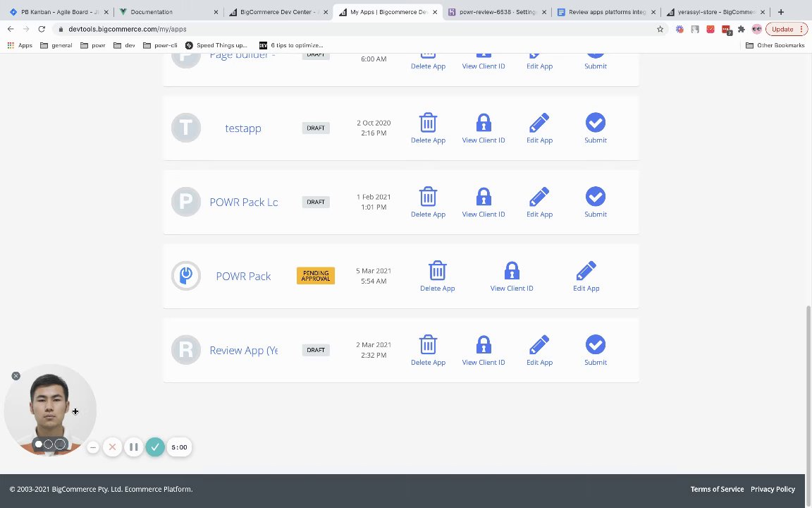Open the Review App R avatar

point(186,350)
